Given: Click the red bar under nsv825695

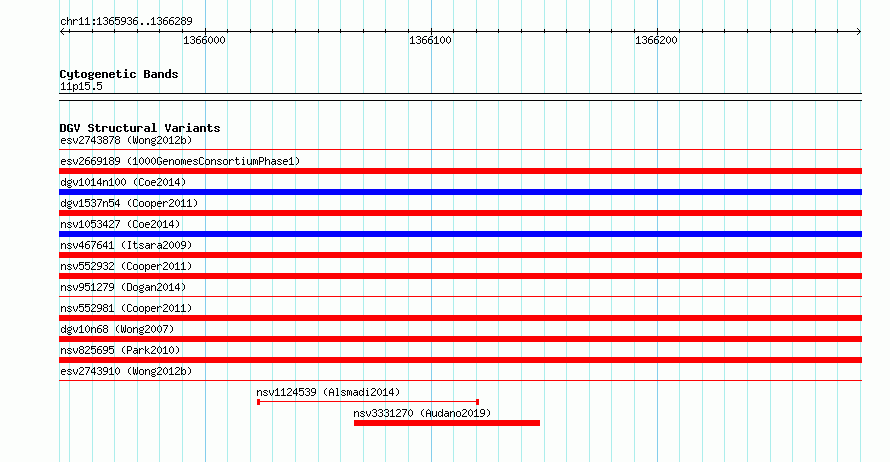Looking at the screenshot, I should click(460, 360).
